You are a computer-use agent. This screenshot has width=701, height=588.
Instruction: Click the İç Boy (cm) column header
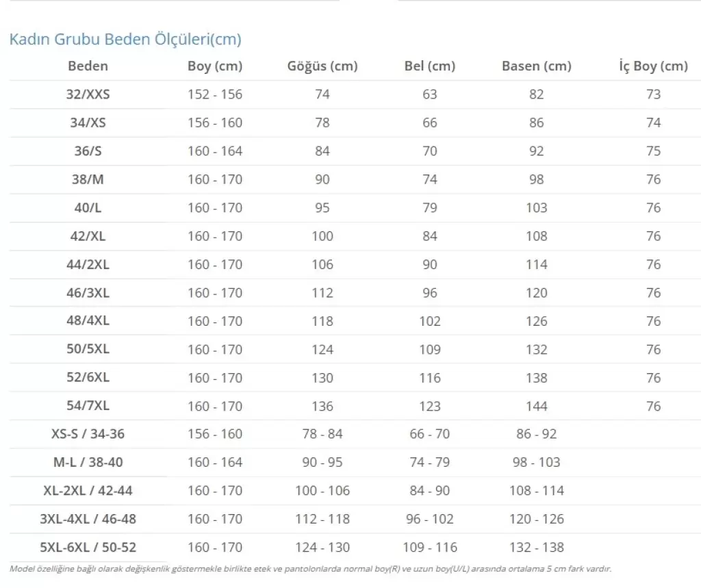point(653,66)
